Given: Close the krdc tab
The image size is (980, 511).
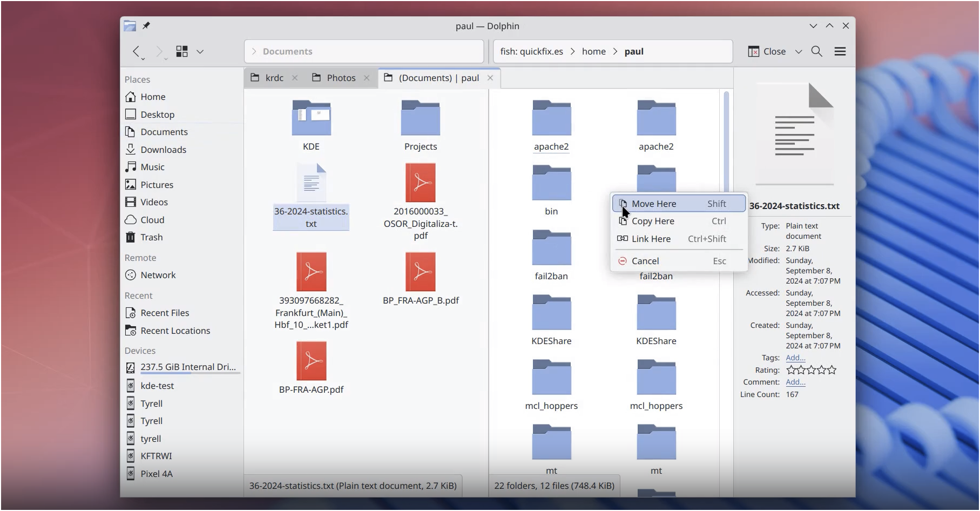Looking at the screenshot, I should pyautogui.click(x=295, y=78).
